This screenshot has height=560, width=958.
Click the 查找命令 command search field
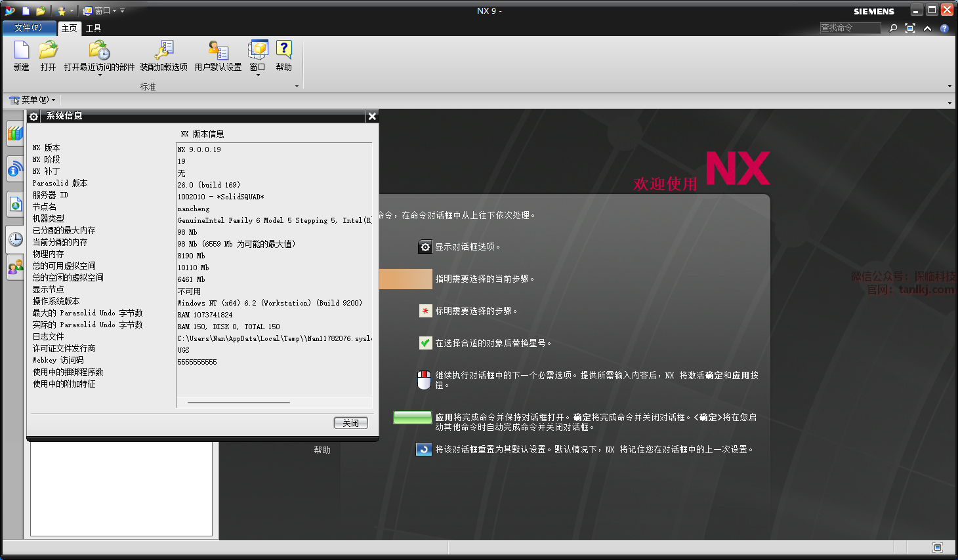point(850,28)
